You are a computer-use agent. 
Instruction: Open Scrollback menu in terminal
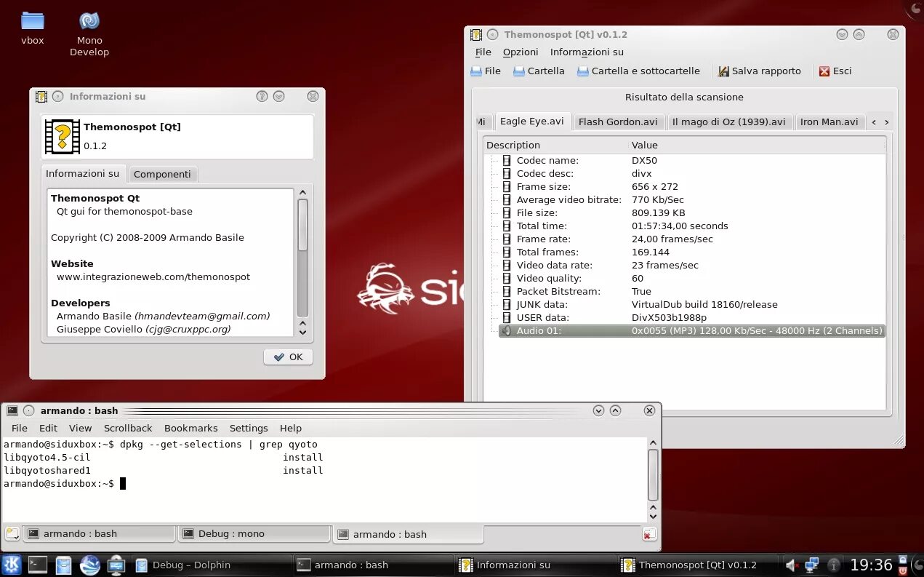[128, 428]
